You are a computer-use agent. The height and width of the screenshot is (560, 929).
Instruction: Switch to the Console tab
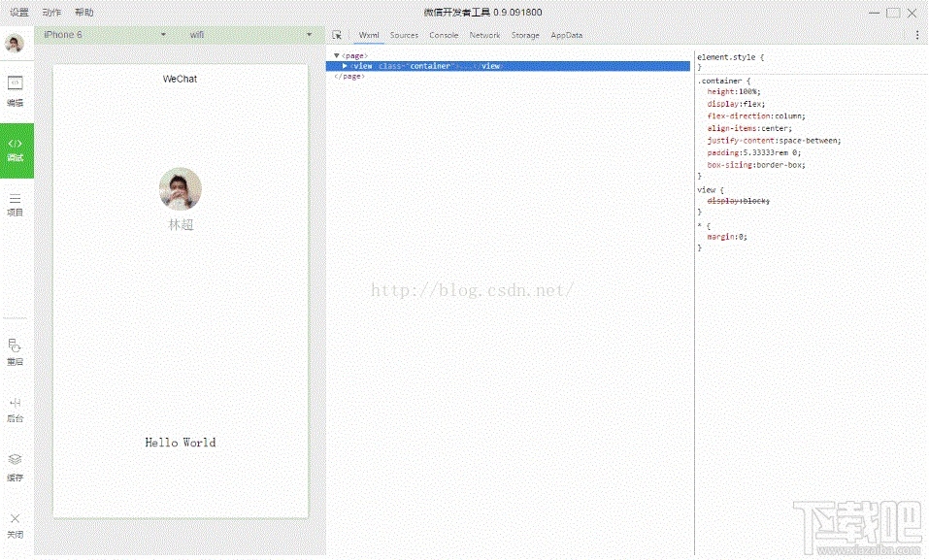tap(444, 36)
